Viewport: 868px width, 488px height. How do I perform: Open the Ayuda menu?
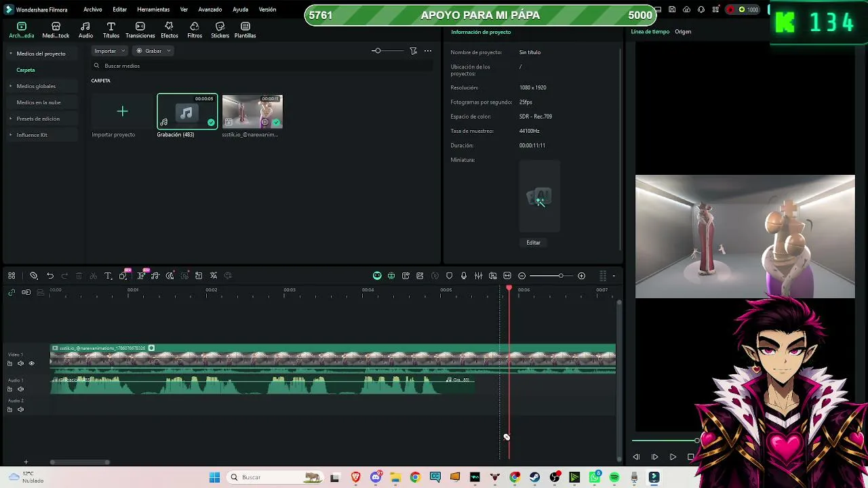[240, 9]
